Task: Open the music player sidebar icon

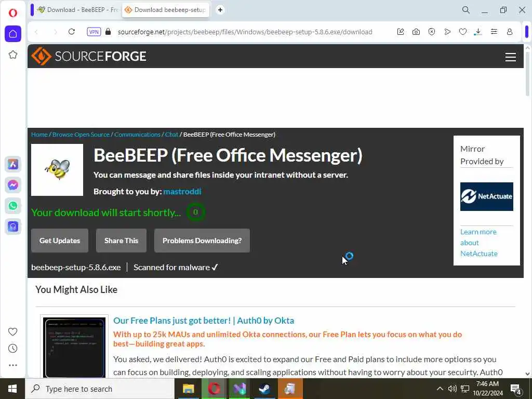Action: click(x=13, y=227)
